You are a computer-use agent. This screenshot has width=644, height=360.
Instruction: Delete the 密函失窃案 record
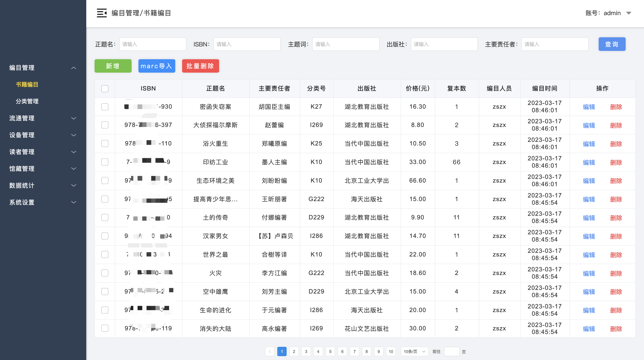616,107
